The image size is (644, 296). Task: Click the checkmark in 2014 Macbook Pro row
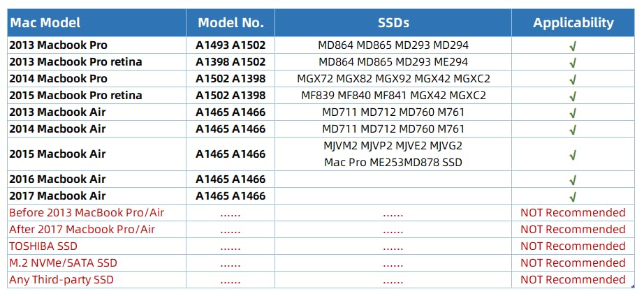click(x=573, y=79)
